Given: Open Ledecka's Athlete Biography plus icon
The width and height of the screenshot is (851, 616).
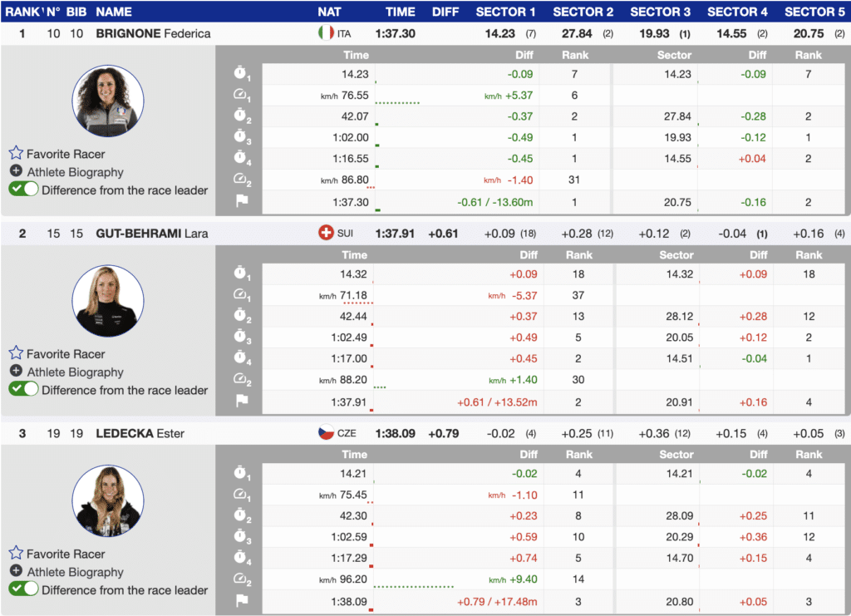Looking at the screenshot, I should pyautogui.click(x=16, y=572).
